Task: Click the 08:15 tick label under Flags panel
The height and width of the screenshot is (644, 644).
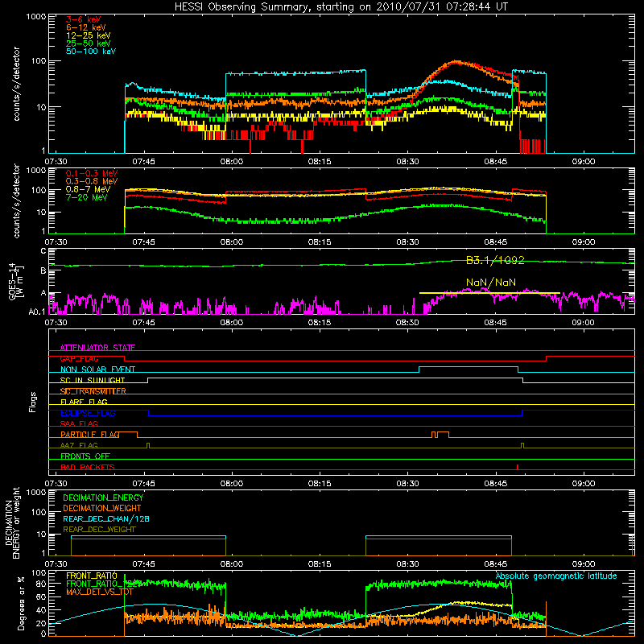Action: click(x=320, y=484)
